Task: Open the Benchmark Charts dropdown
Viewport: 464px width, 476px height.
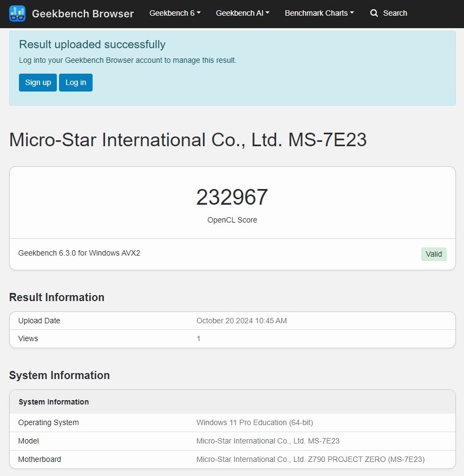Action: point(319,13)
